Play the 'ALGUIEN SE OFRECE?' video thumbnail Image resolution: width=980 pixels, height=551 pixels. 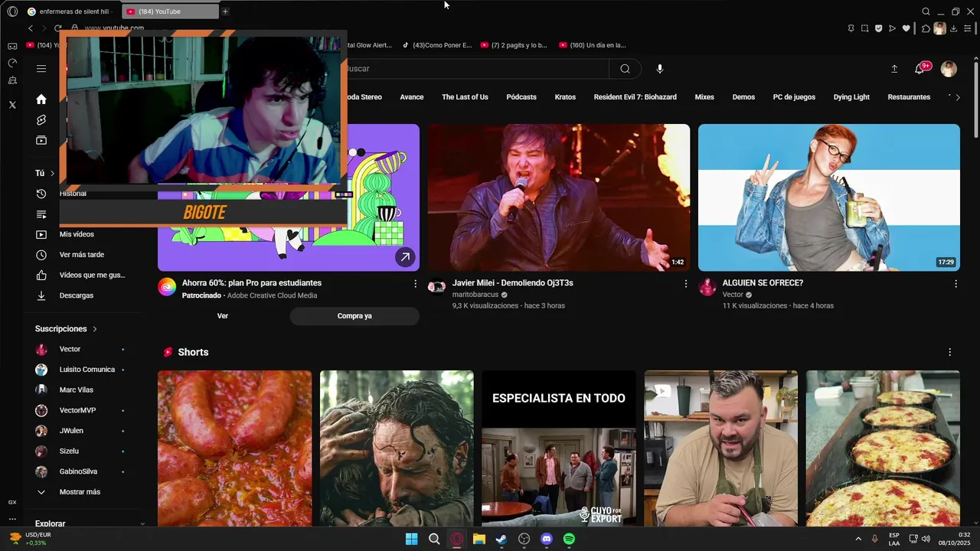829,197
